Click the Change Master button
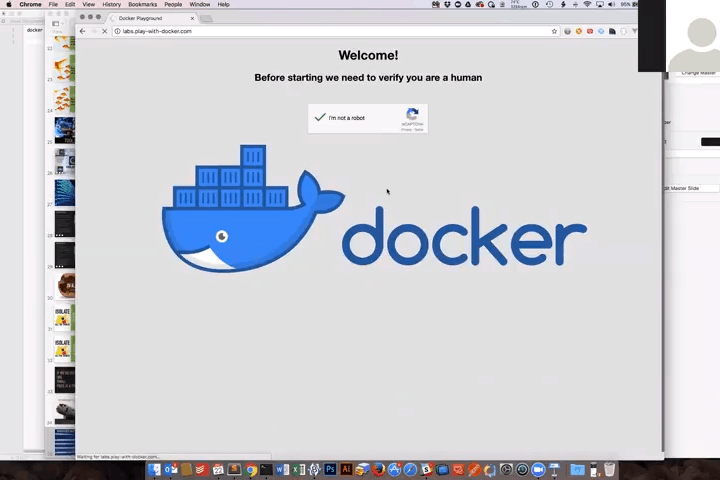Image resolution: width=720 pixels, height=481 pixels. coord(698,73)
